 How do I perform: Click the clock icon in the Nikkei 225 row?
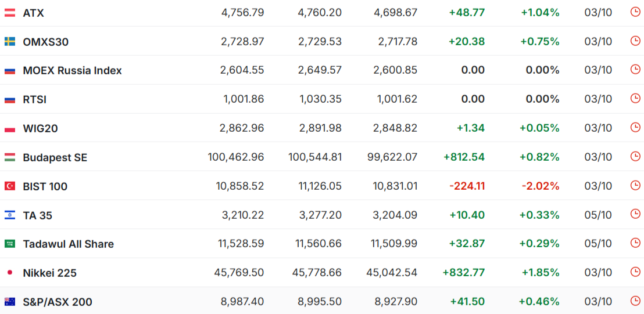pos(635,272)
